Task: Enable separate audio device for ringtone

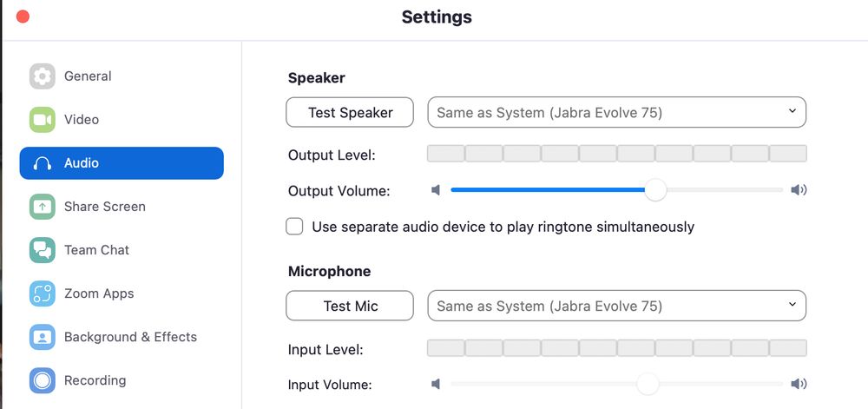Action: [x=295, y=227]
